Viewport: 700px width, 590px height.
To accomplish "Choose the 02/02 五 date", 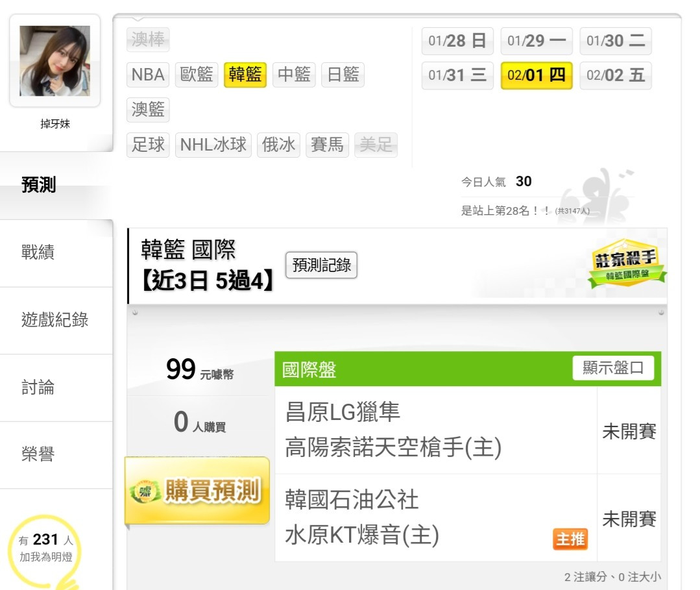I will click(616, 75).
